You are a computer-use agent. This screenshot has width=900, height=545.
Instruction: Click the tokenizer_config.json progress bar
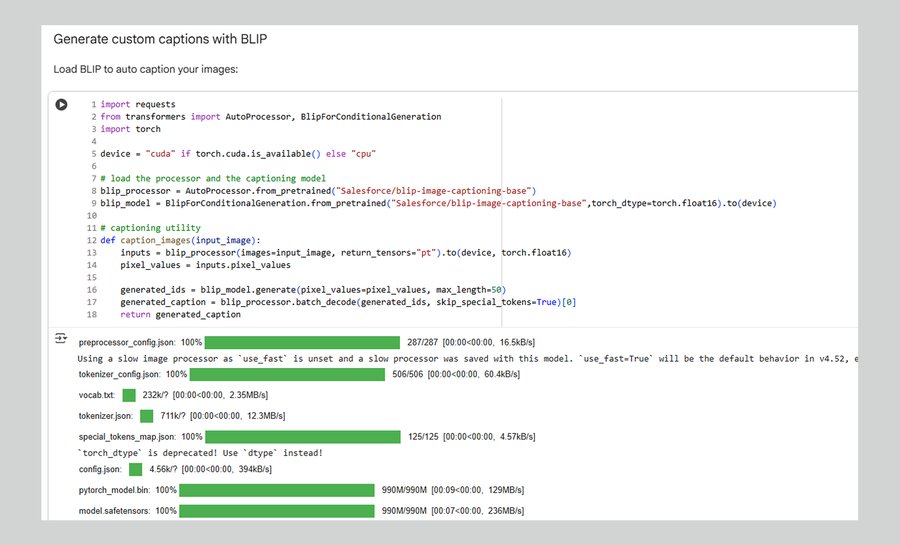coord(287,374)
